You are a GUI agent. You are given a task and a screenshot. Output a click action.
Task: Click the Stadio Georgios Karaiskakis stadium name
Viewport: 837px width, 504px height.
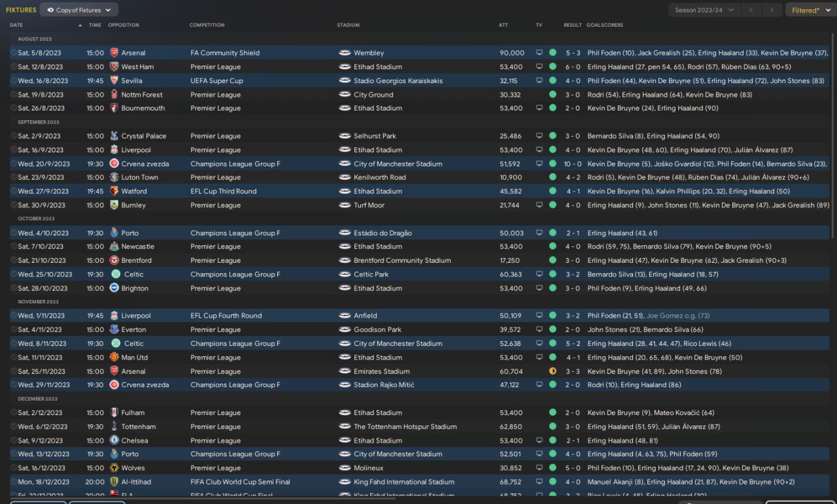click(398, 80)
